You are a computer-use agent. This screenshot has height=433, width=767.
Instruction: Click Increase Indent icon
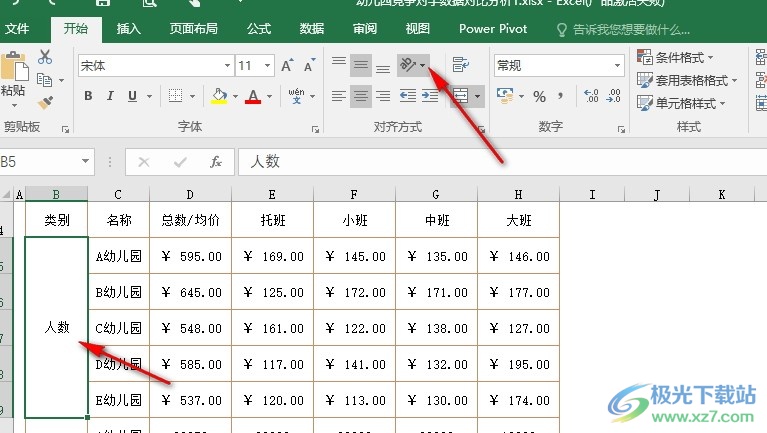pyautogui.click(x=430, y=96)
